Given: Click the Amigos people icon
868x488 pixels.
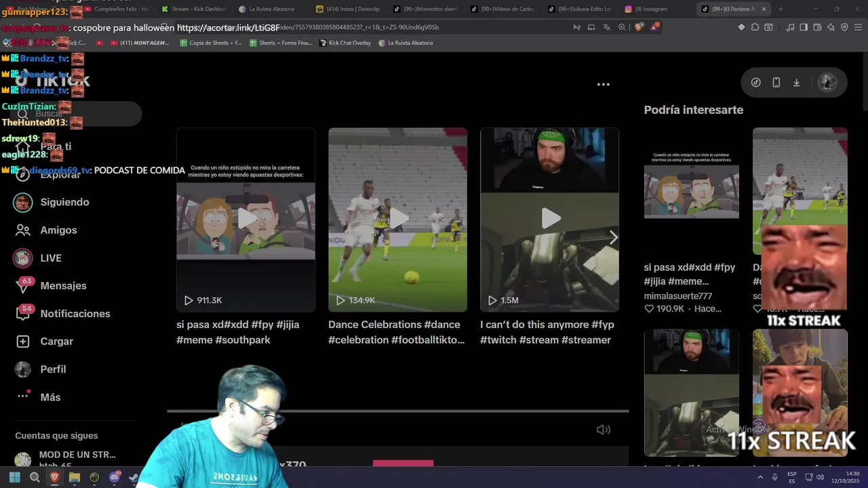Looking at the screenshot, I should pyautogui.click(x=23, y=230).
